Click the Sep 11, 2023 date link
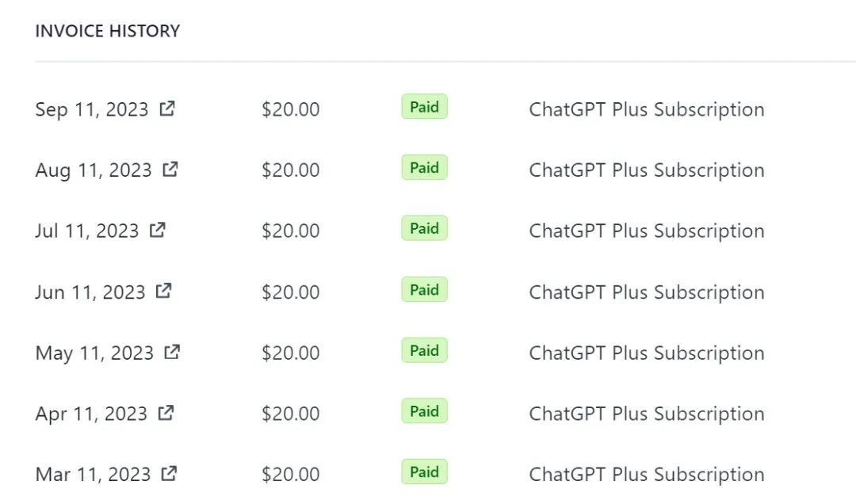 point(92,110)
